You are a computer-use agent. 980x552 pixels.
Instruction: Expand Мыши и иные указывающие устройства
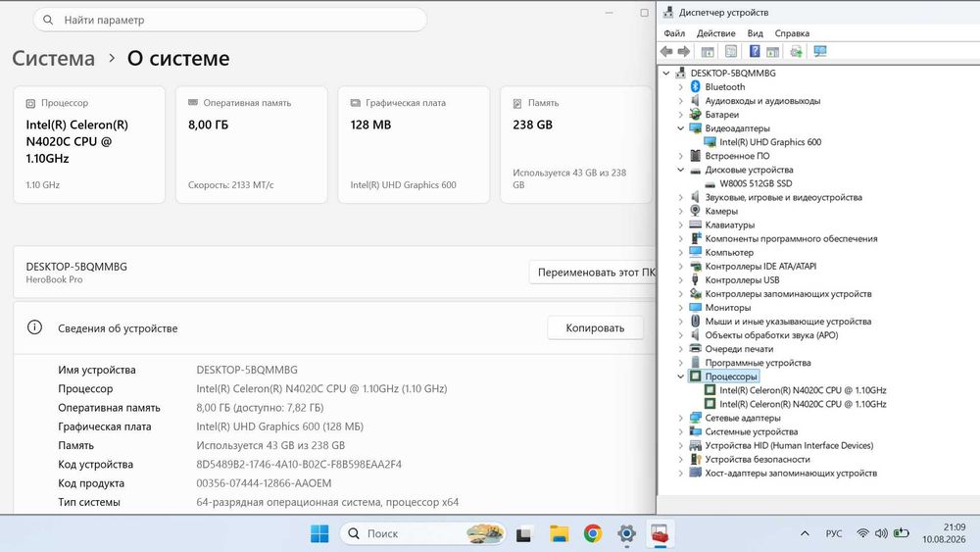coord(681,322)
